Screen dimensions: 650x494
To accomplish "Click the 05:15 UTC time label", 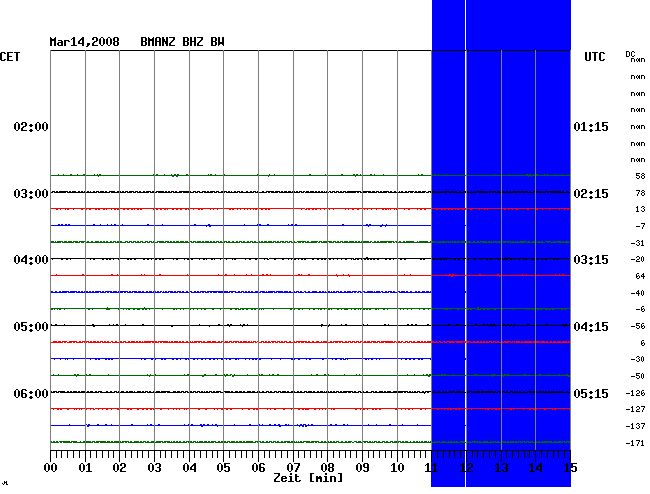I will [x=591, y=393].
